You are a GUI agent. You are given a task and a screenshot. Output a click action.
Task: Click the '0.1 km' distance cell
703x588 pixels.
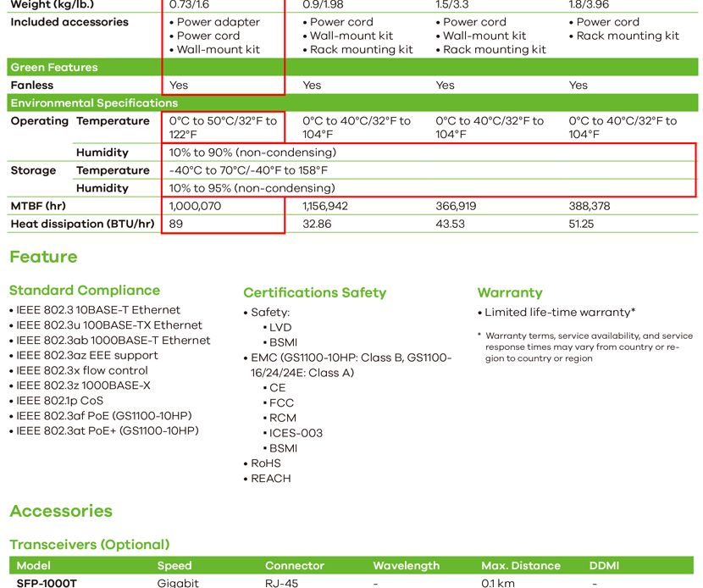coord(498,583)
